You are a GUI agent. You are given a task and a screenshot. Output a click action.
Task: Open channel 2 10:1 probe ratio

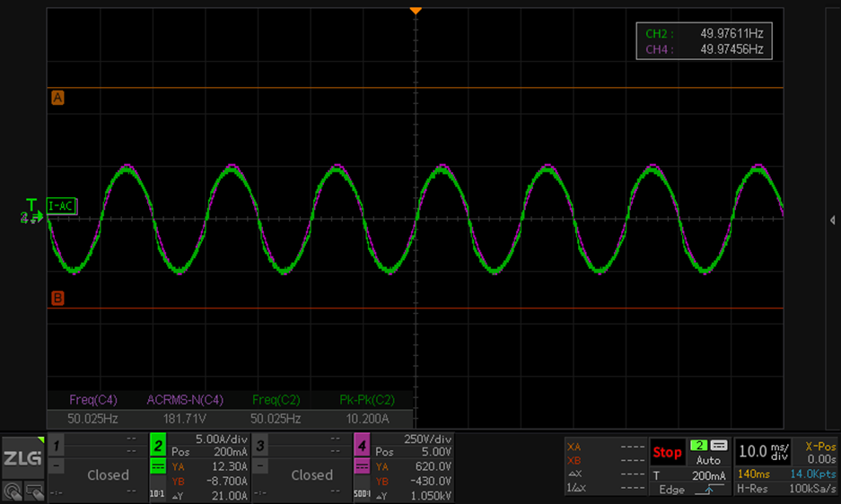[157, 492]
